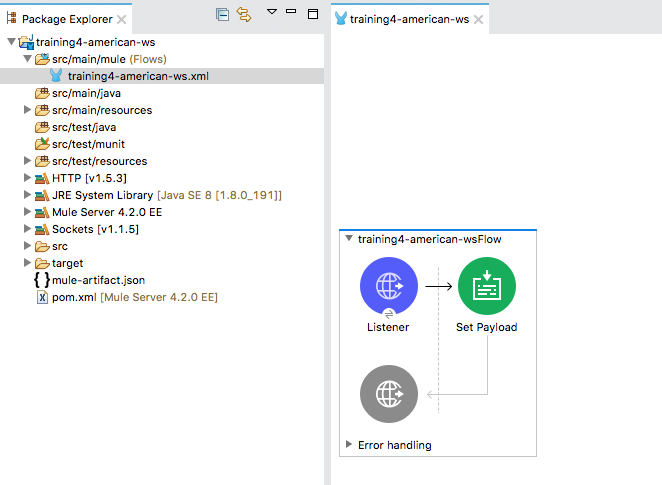This screenshot has width=662, height=485.
Task: Select the HTTP Listener component
Action: tap(389, 286)
